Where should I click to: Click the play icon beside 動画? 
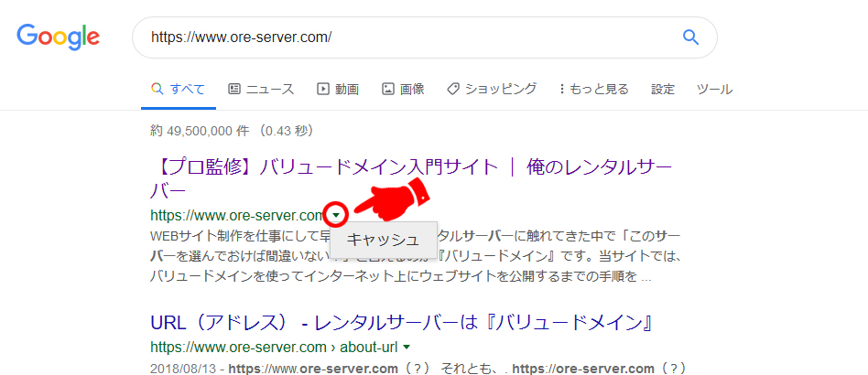tap(322, 89)
